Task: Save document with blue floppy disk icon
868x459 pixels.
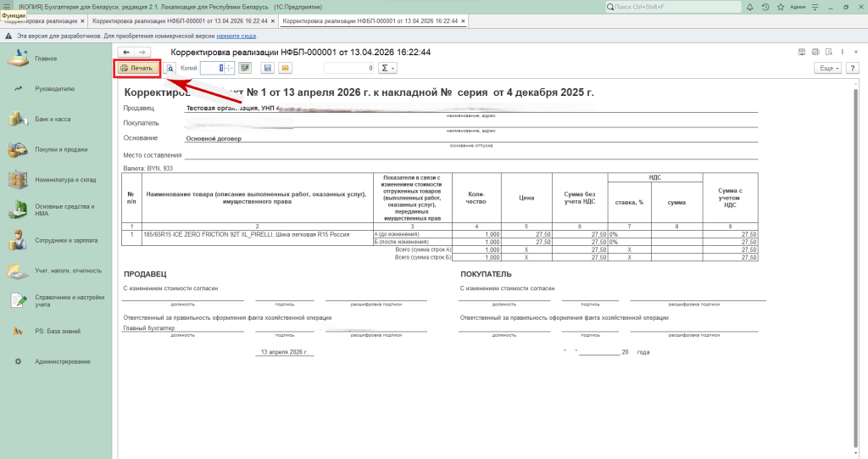Action: click(268, 68)
